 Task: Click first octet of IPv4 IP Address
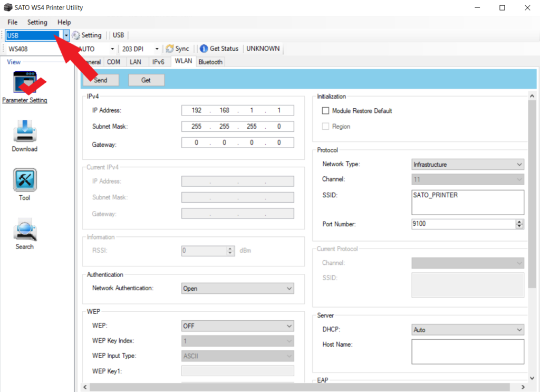(x=196, y=110)
